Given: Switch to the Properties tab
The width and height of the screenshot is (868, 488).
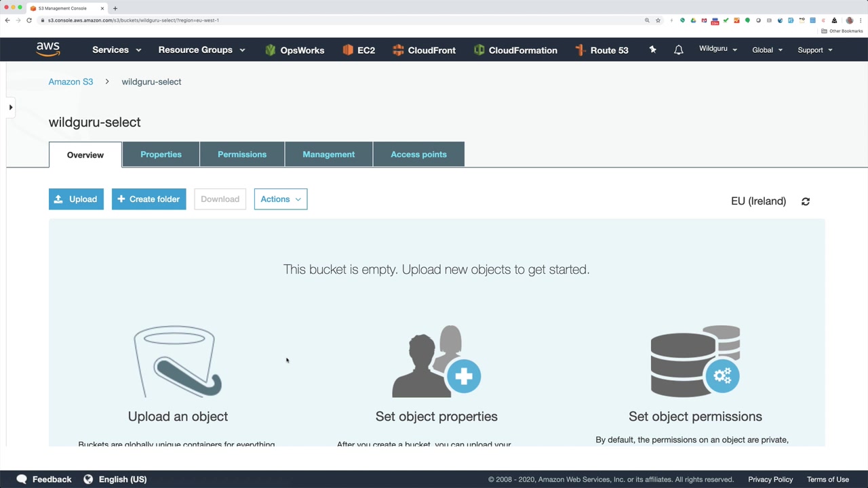Looking at the screenshot, I should click(161, 155).
